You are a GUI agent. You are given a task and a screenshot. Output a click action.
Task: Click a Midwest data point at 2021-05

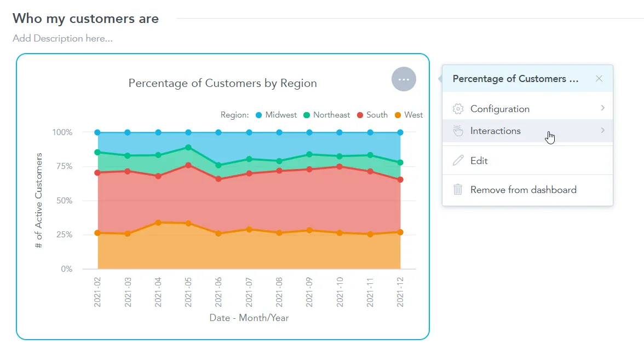(188, 132)
